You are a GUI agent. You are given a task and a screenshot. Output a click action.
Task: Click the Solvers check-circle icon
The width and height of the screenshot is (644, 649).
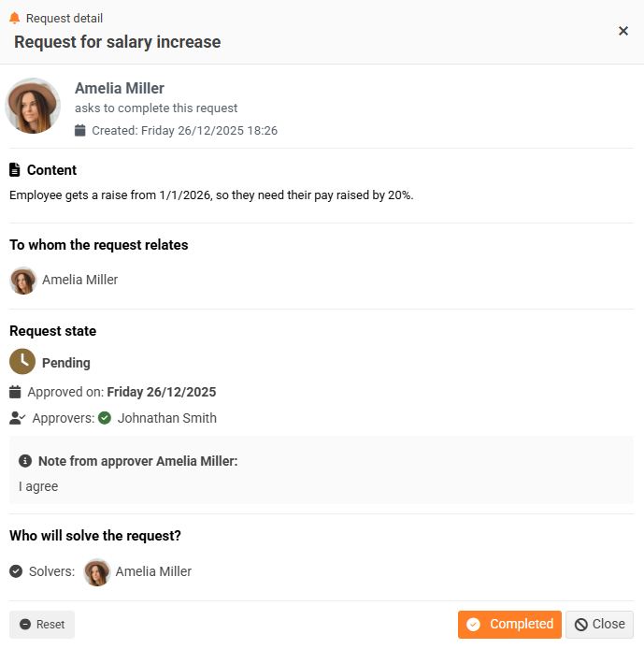point(16,571)
